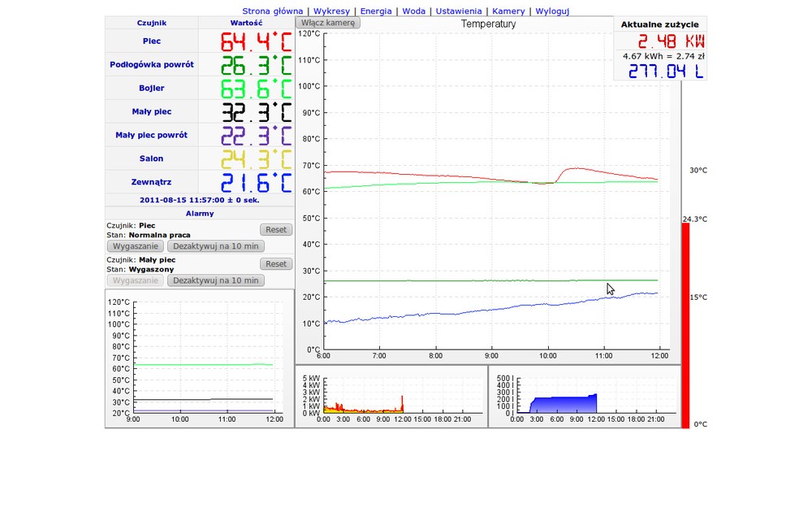Viewport: 812px width, 508px height.
Task: Click the red 64.4°C Piec reading
Action: point(257,41)
